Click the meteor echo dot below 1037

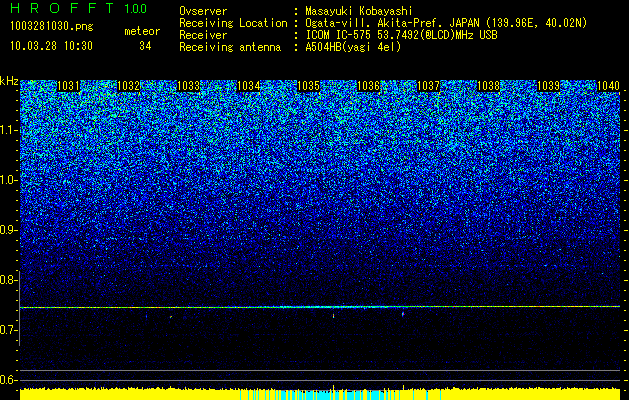pyautogui.click(x=403, y=314)
